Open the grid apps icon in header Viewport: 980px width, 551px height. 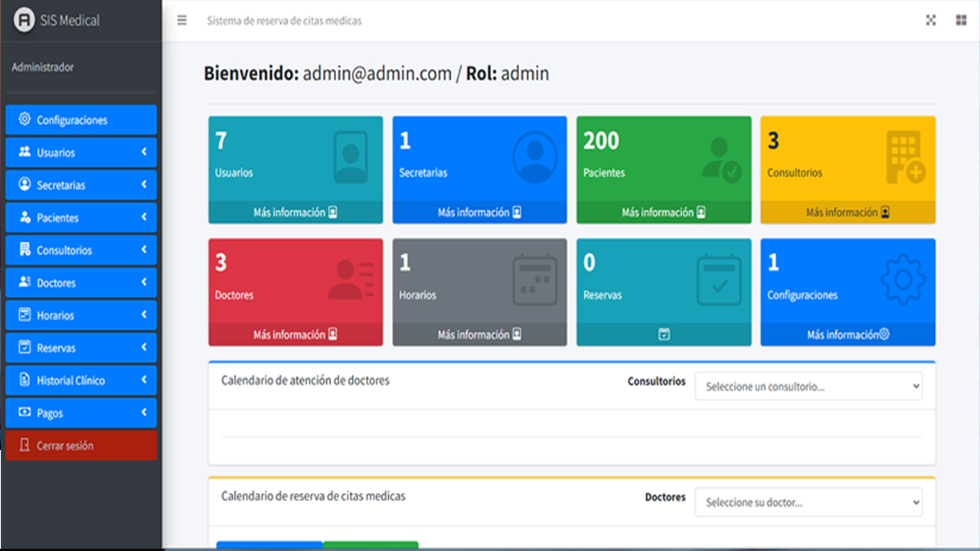(961, 21)
